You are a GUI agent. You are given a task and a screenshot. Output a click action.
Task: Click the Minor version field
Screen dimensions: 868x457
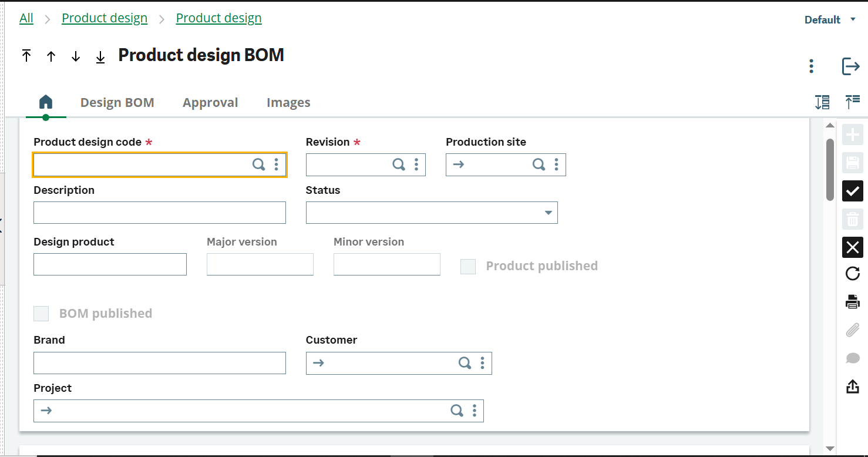point(387,264)
